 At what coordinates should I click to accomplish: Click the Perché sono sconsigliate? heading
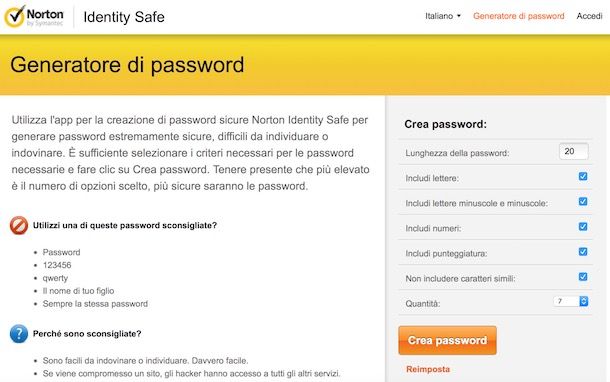pos(87,334)
